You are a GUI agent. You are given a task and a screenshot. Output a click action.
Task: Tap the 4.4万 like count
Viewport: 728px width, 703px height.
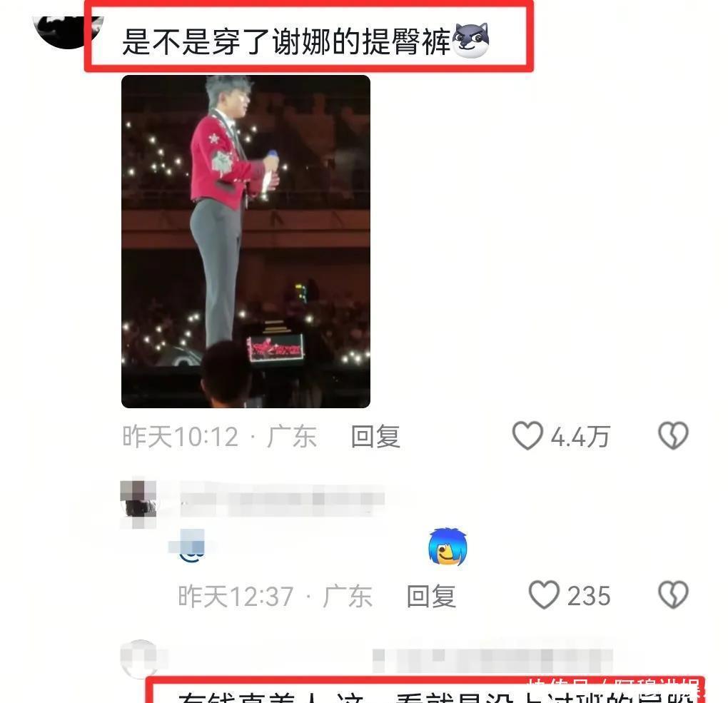pos(580,437)
